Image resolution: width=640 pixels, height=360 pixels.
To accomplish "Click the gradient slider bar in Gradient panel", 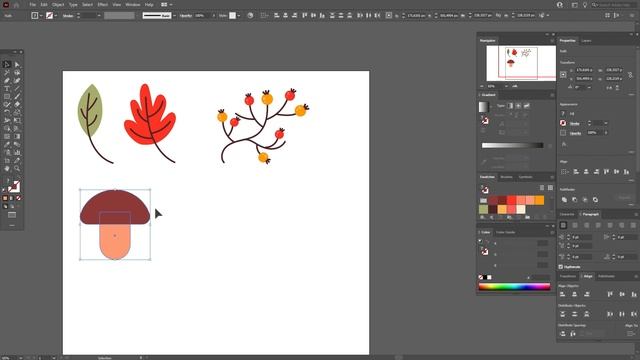I will [x=512, y=145].
